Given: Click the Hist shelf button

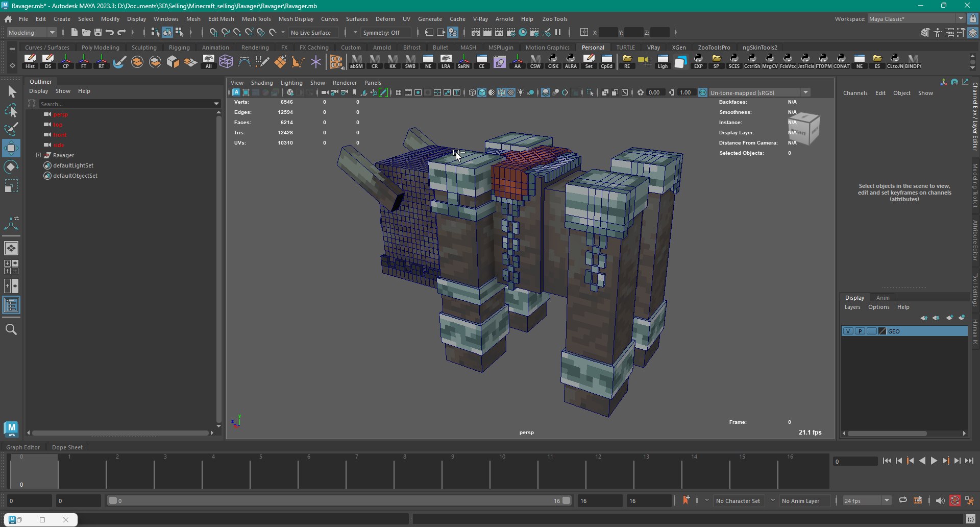Looking at the screenshot, I should click(x=30, y=62).
